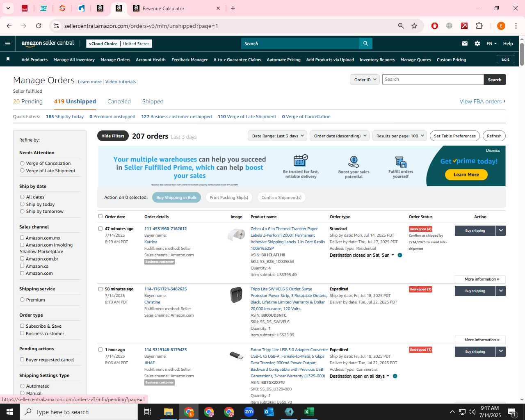Click Set Table Preferences button
Viewport: 525px width, 420px height.
[x=455, y=136]
